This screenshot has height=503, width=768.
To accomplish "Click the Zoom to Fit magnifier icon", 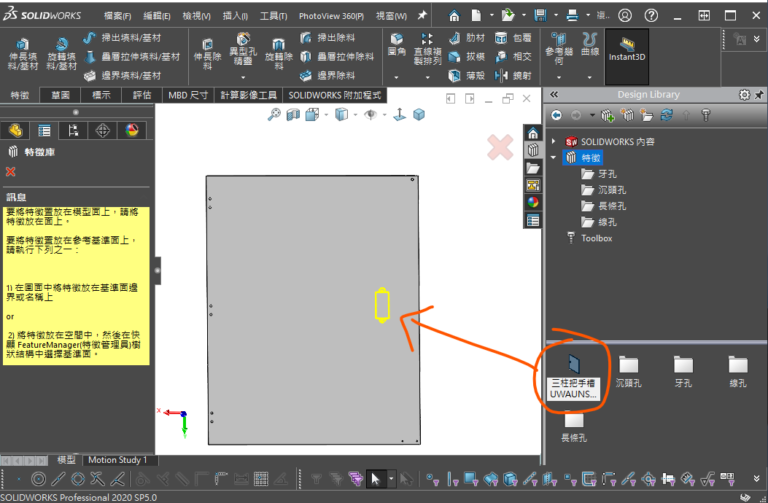I will 274,115.
